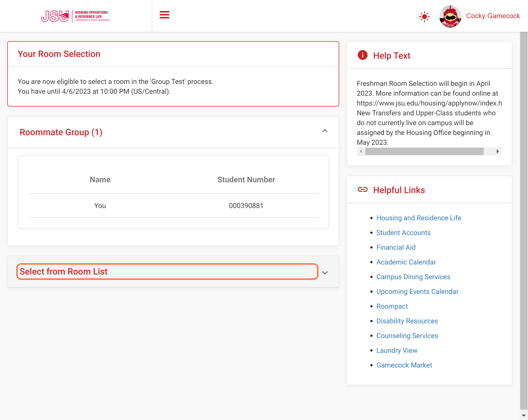528x420 pixels.
Task: Click the Roommate Group (1) heading
Action: 61,132
